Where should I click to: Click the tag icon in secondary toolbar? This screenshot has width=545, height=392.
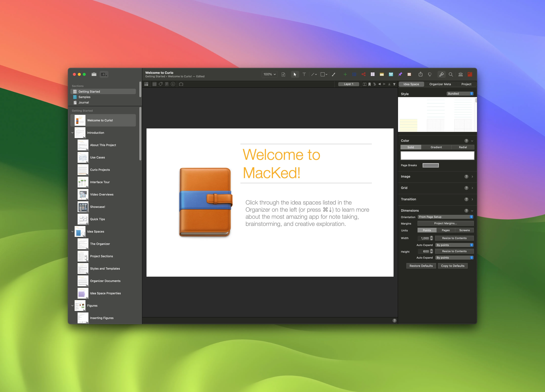coord(160,84)
